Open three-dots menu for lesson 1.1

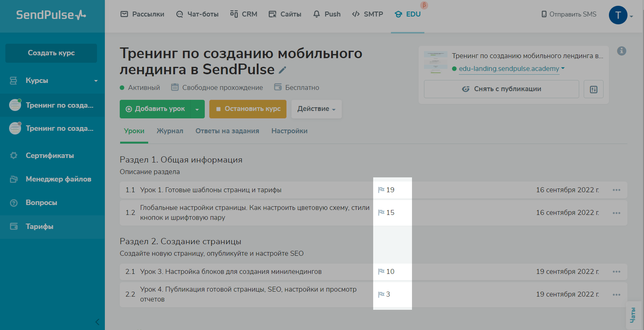coord(616,190)
